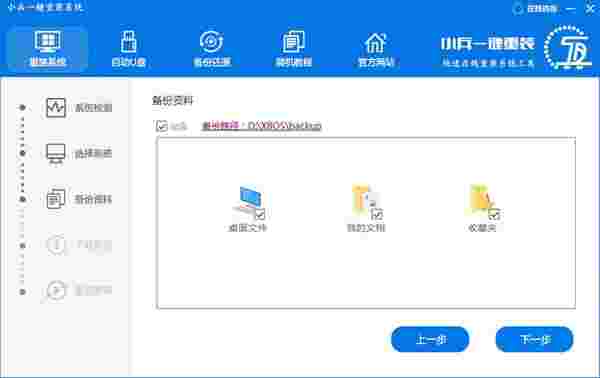
Task: Select the 系统检测 system check step icon
Action: coord(56,108)
